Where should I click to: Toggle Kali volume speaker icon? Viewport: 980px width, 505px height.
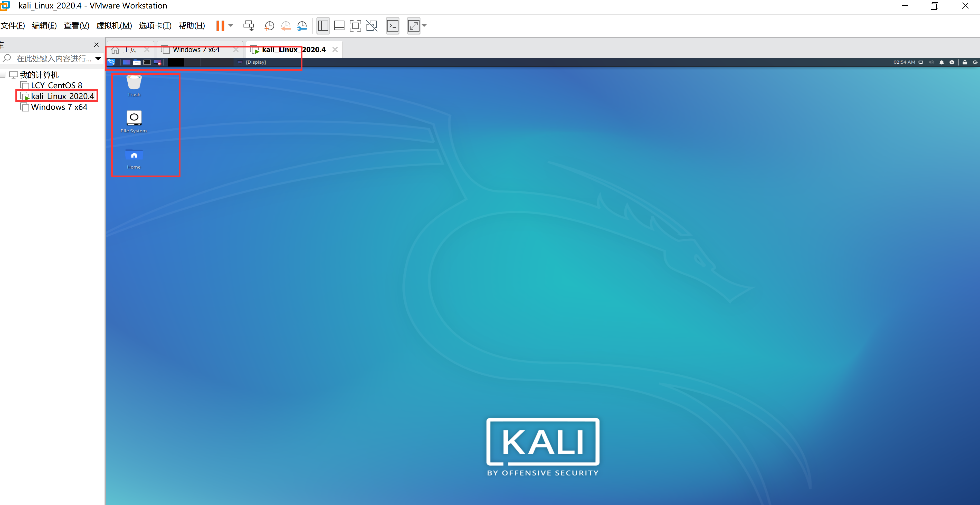[x=931, y=62]
